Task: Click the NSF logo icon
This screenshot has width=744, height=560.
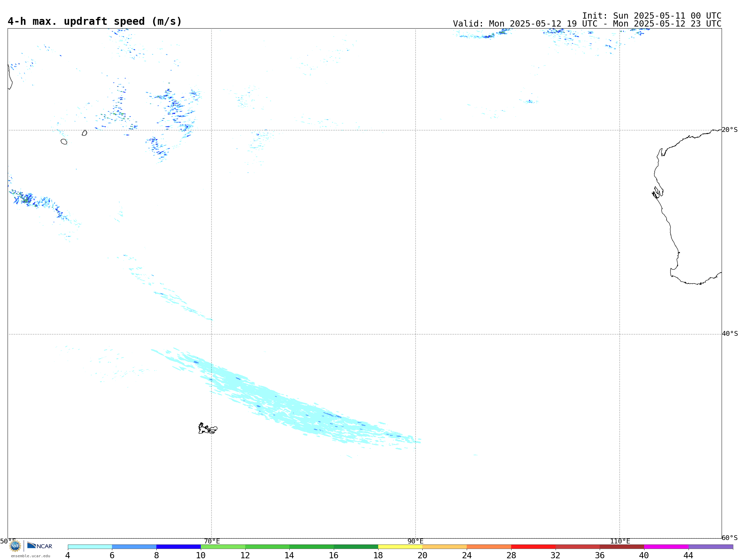Action: [15, 546]
